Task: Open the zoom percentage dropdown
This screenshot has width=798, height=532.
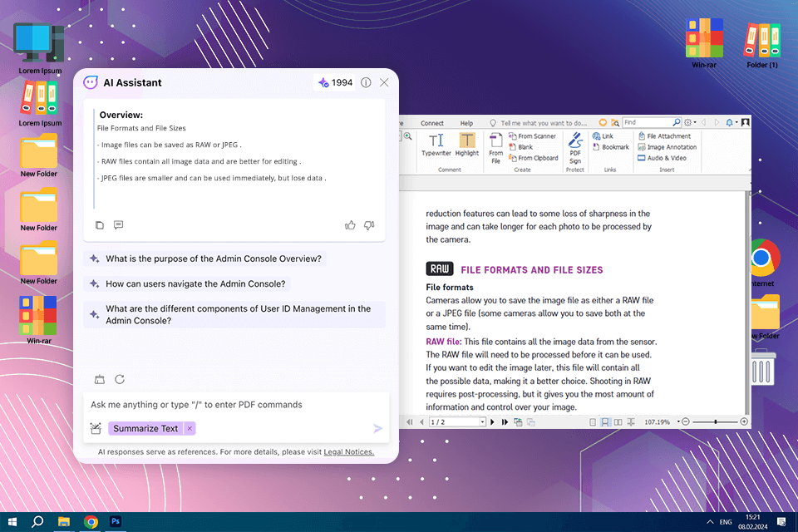Action: click(678, 422)
